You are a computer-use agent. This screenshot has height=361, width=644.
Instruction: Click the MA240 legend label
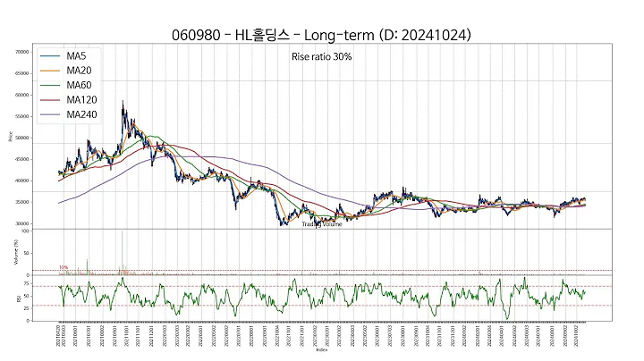(81, 114)
